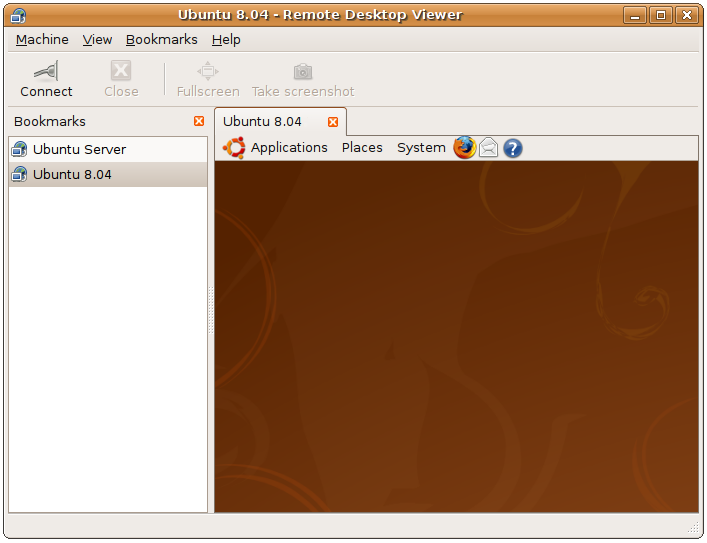Expand the remote Places menu
This screenshot has width=707, height=543.
pyautogui.click(x=362, y=148)
